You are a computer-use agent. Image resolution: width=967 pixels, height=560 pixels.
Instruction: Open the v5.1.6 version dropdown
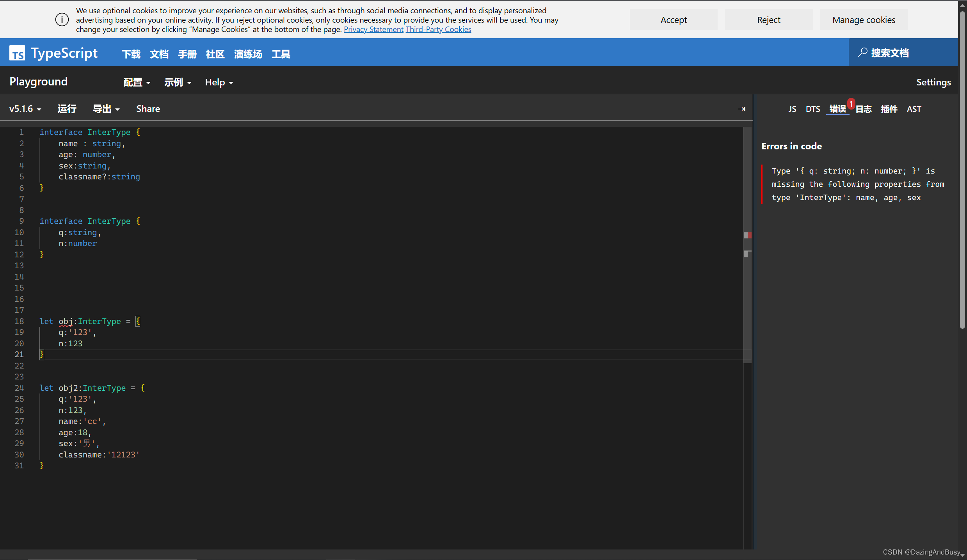click(x=25, y=109)
